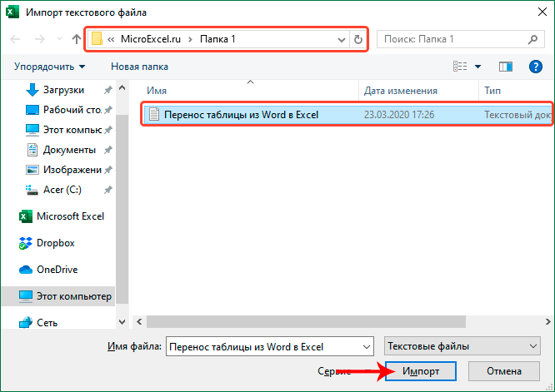Image resolution: width=555 pixels, height=392 pixels.
Task: Open Загрузки in the navigation pane
Action: tap(63, 90)
